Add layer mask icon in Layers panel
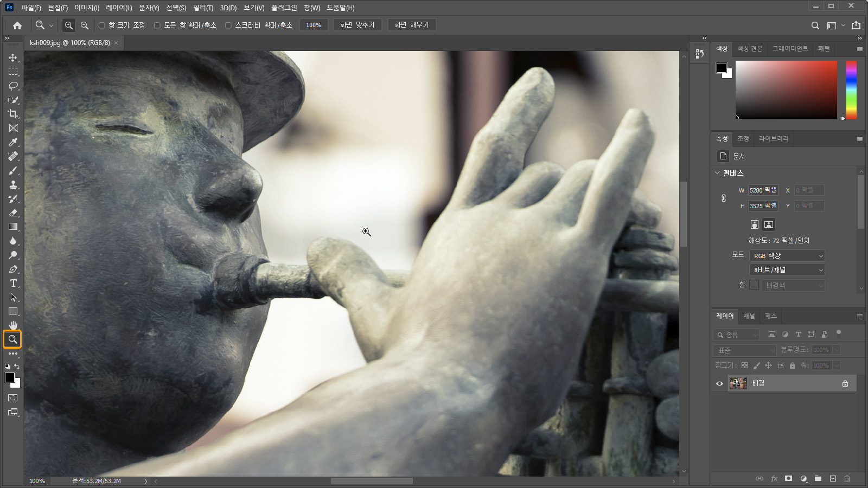The height and width of the screenshot is (488, 868). (x=788, y=478)
